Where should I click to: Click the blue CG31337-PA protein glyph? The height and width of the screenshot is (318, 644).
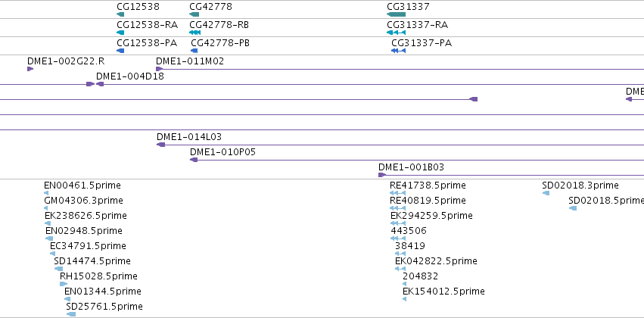pyautogui.click(x=398, y=51)
